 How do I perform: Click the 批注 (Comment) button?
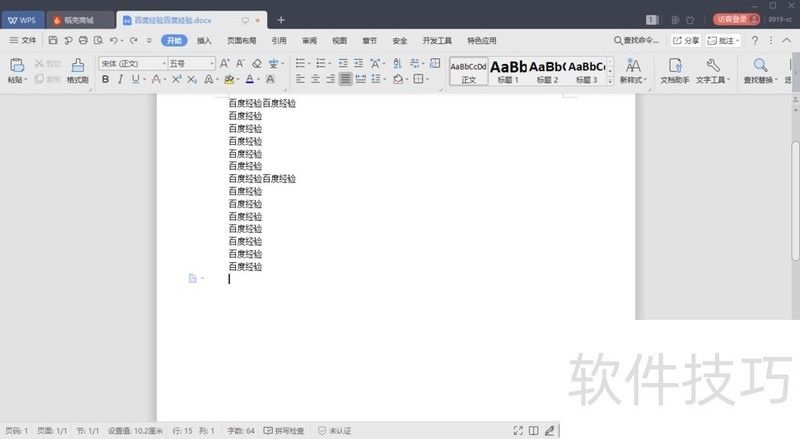pyautogui.click(x=723, y=40)
